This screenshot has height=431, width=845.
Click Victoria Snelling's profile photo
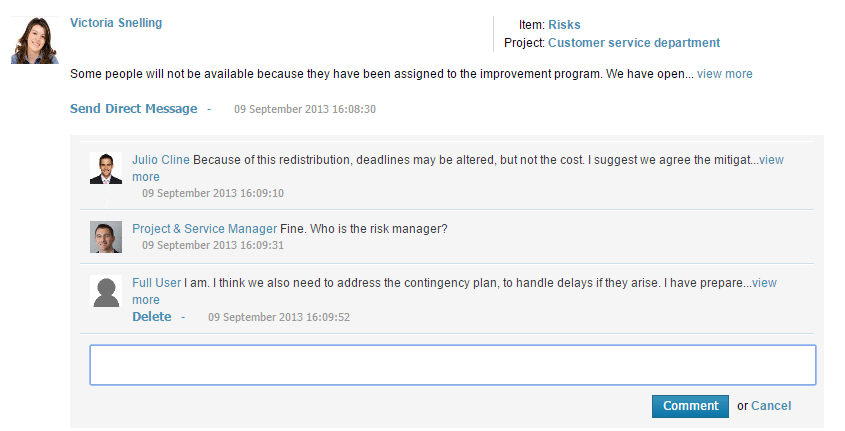pos(35,41)
